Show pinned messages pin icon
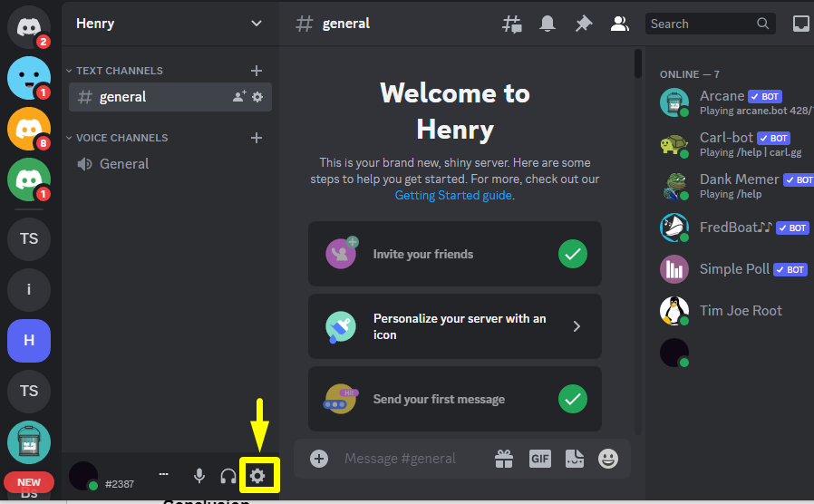 coord(584,24)
